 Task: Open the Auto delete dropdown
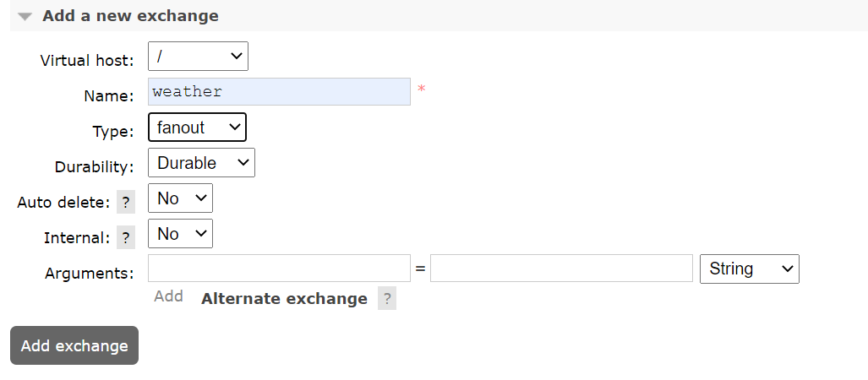click(x=180, y=198)
